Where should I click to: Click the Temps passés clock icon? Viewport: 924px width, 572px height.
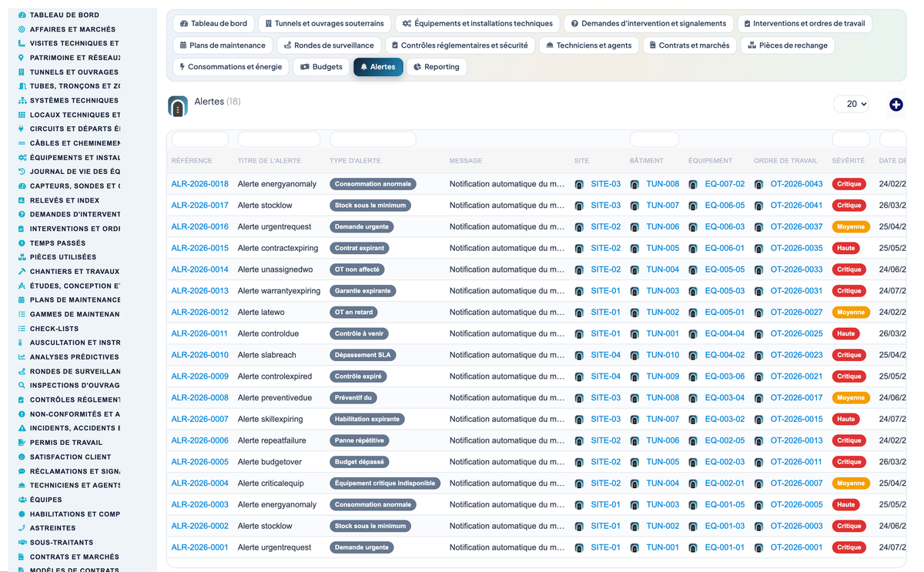pyautogui.click(x=22, y=243)
